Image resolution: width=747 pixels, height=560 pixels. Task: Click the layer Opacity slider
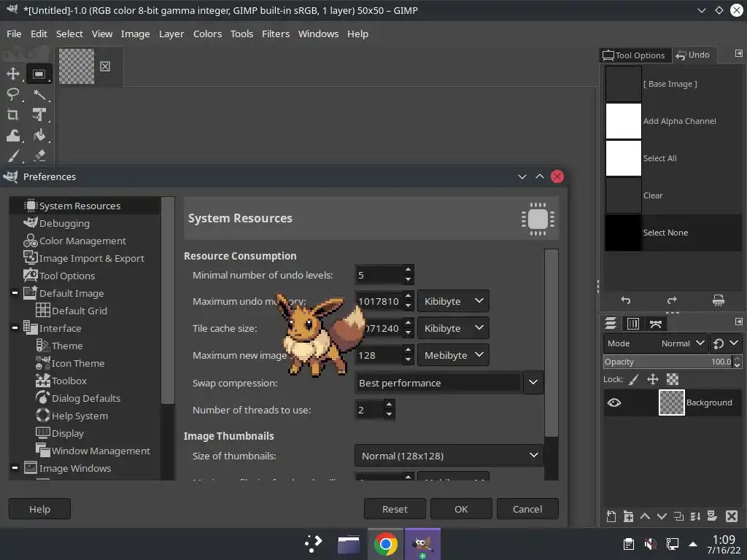click(x=668, y=362)
